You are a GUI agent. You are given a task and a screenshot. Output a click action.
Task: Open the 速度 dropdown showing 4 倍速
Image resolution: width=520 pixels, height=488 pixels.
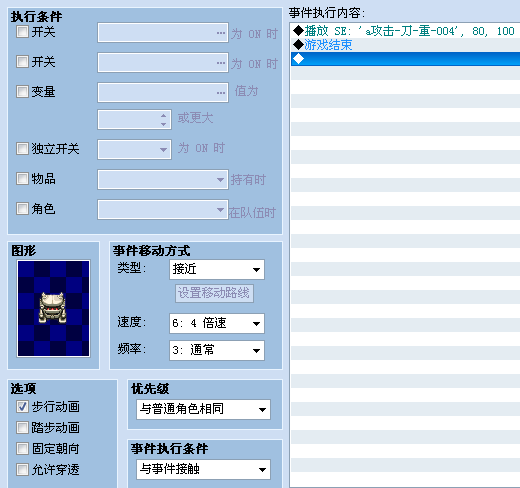[217, 323]
